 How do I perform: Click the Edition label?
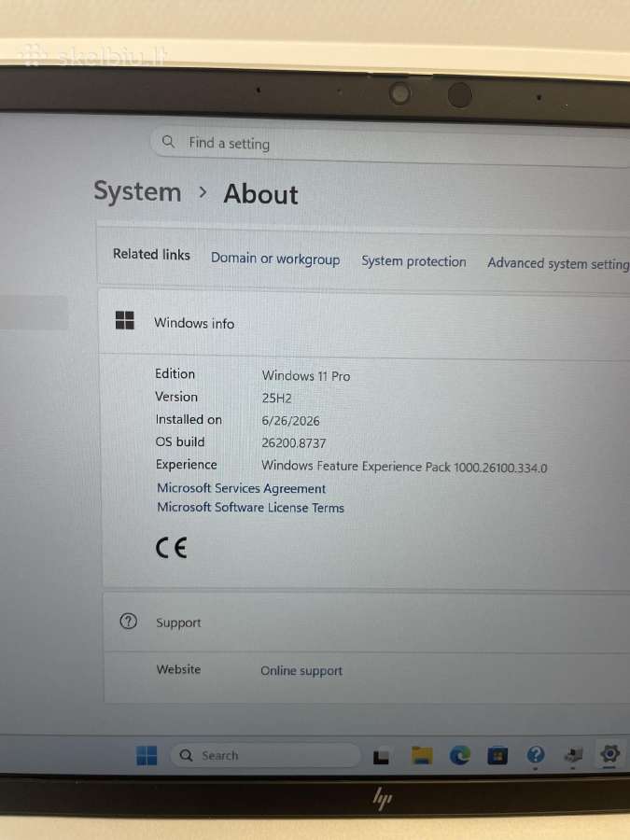[x=175, y=374]
